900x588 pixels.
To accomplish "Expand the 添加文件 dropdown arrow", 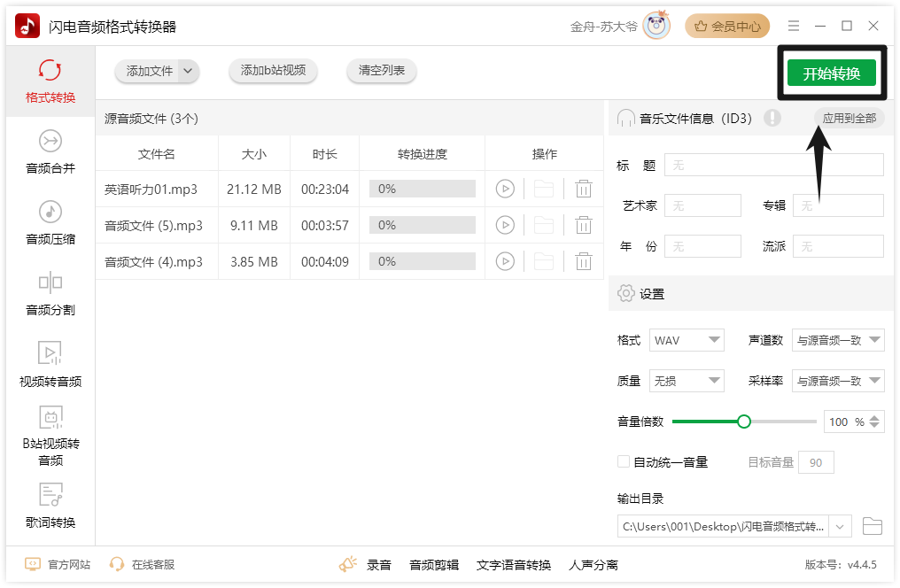I will 189,71.
